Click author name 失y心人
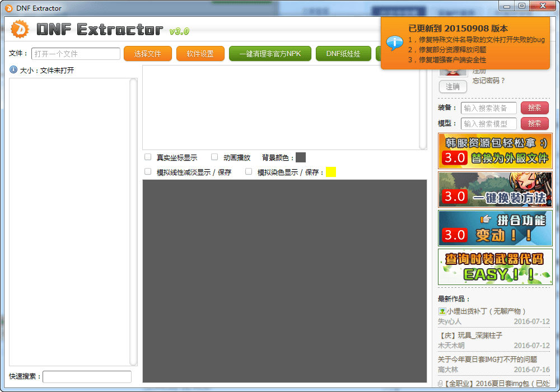This screenshot has height=392, width=560. pyautogui.click(x=450, y=321)
